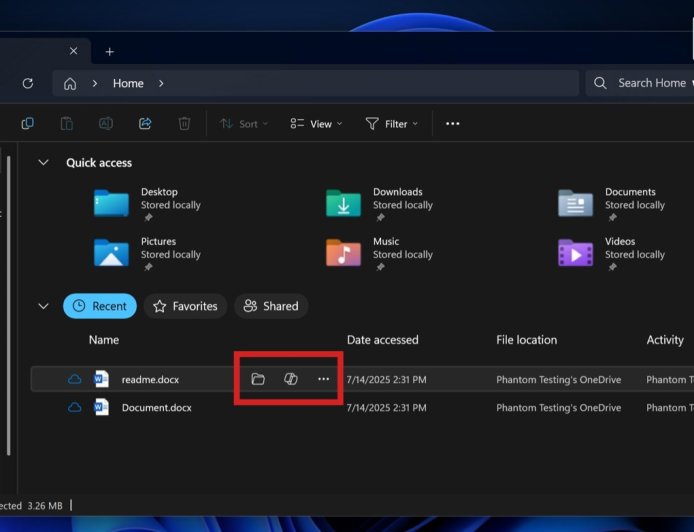Close the current File Explorer tab
Image resolution: width=694 pixels, height=532 pixels.
click(73, 51)
